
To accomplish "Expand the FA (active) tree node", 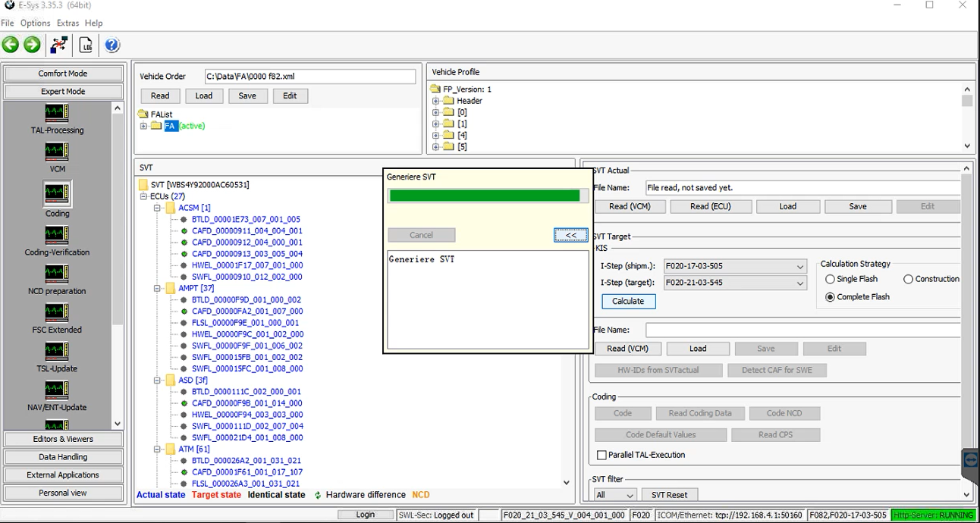I will pyautogui.click(x=143, y=126).
